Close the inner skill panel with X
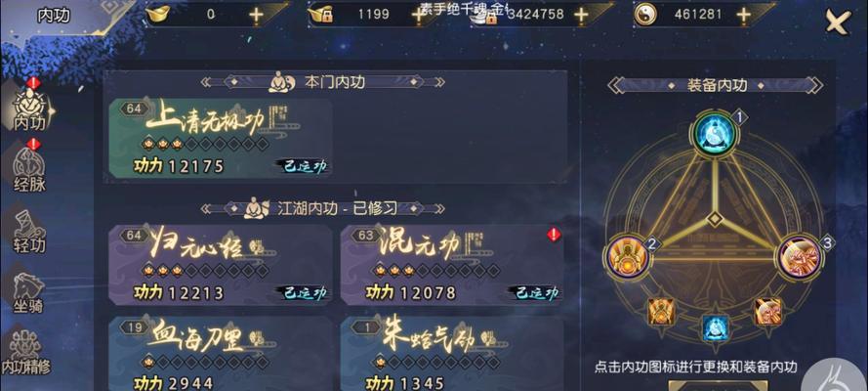This screenshot has height=391, width=868. (x=838, y=22)
